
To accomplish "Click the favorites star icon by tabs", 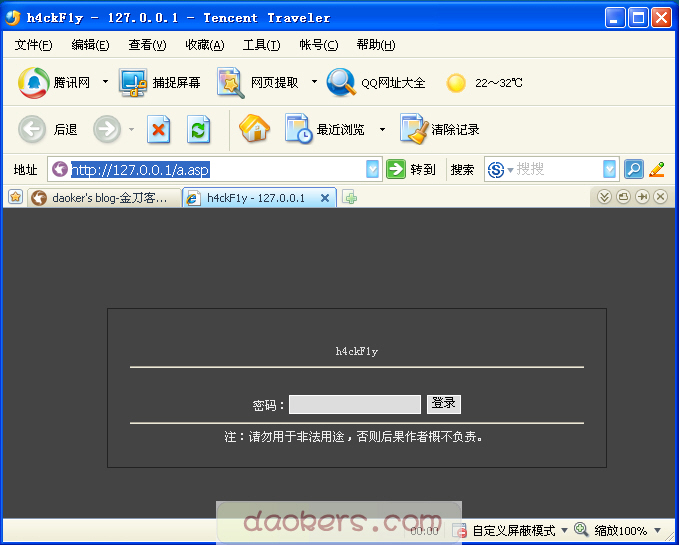I will tap(15, 197).
